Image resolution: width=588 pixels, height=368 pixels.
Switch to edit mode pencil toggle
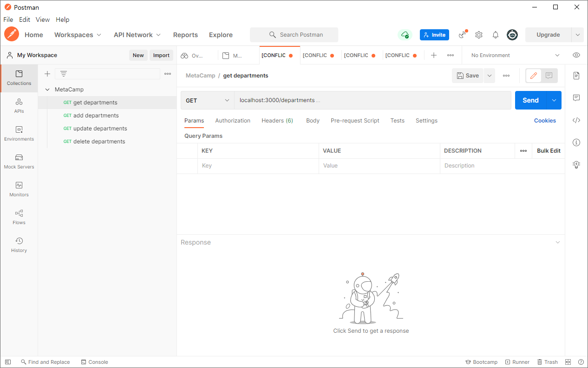(534, 76)
